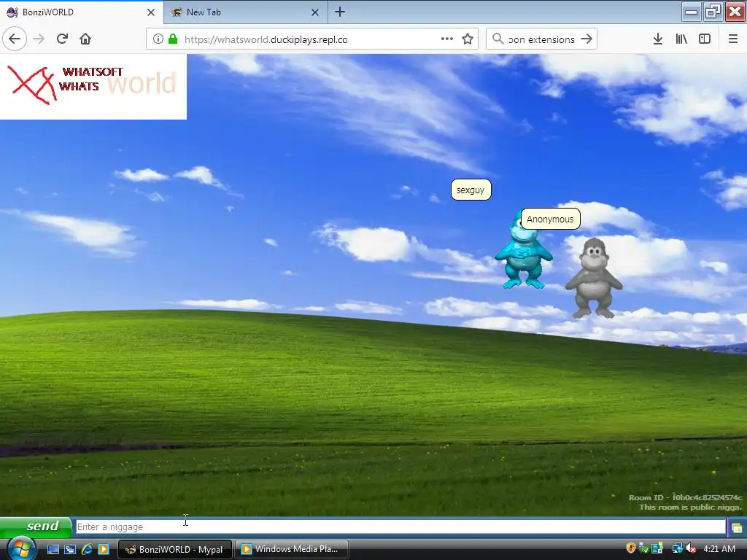
Task: Show site information icon in address bar
Action: pyautogui.click(x=158, y=39)
